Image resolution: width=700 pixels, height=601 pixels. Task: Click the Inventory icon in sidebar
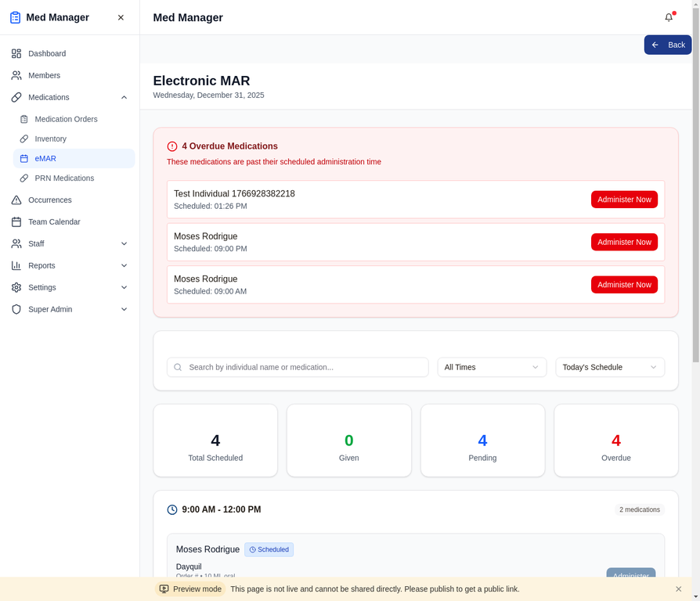pyautogui.click(x=24, y=139)
